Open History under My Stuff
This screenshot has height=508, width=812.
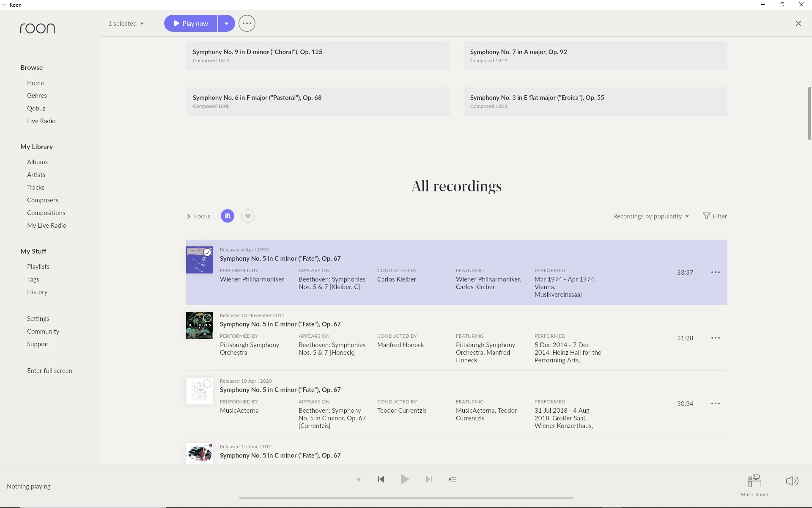click(37, 292)
